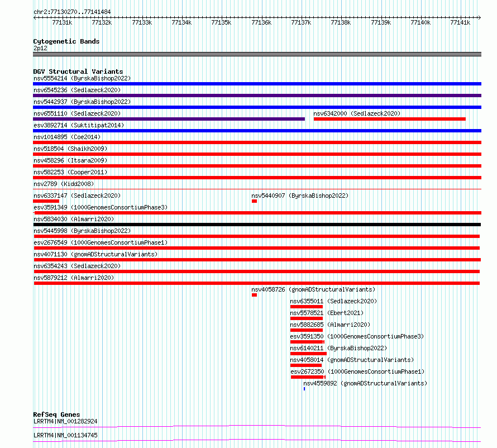This screenshot has height=448, width=497.
Task: Open the nsv6355011 (Sedlazeck2020) variant label
Action: coord(333,301)
